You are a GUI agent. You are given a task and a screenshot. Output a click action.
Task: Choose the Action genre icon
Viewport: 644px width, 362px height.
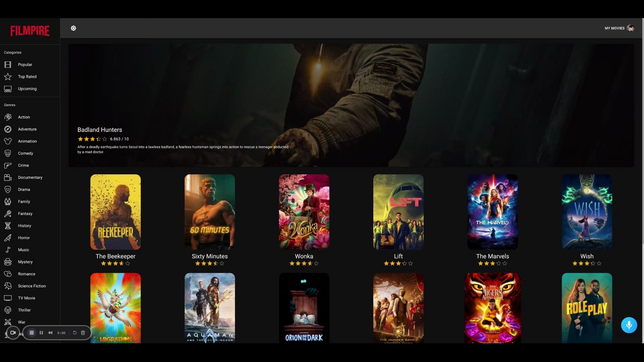[8, 117]
